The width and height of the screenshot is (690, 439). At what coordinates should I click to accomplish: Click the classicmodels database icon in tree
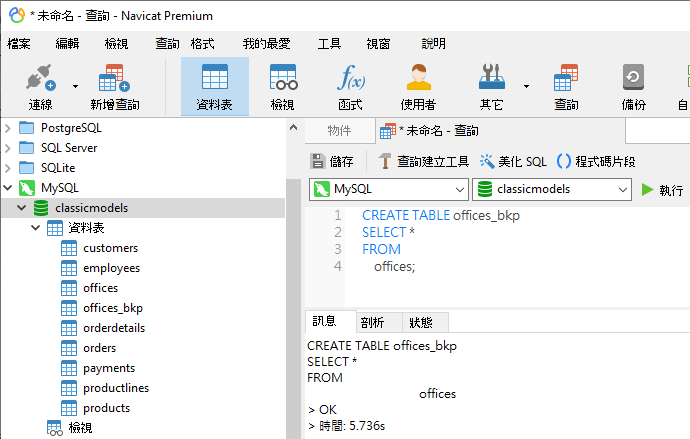tap(41, 208)
